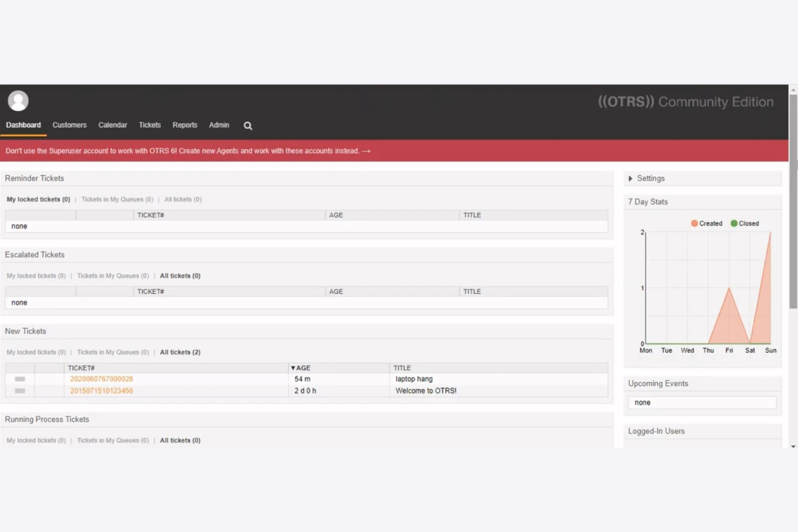Follow the Superuser warning arrow link
Screen dimensions: 798x532
point(366,151)
